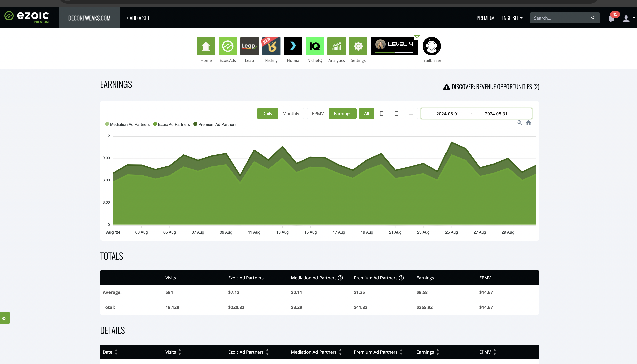
Task: Select the All devices filter
Action: pos(367,114)
